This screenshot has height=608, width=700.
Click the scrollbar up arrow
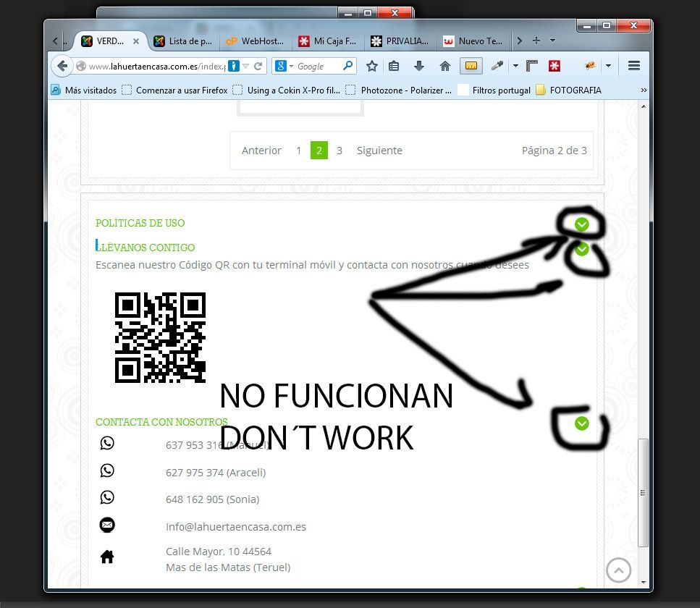[644, 106]
